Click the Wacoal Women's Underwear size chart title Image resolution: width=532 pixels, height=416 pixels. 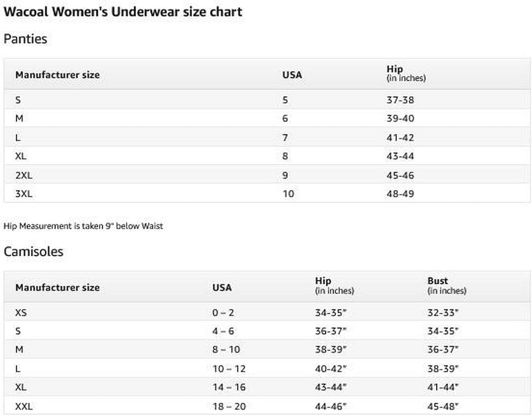point(123,12)
